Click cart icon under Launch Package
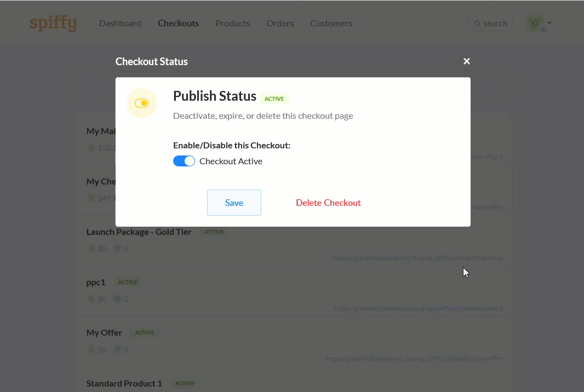The image size is (584, 392). (117, 249)
